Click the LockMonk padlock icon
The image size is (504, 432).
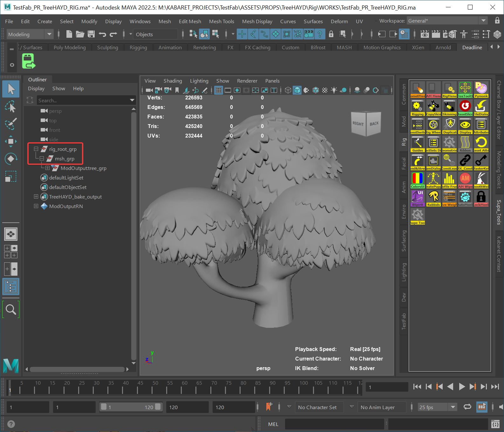[x=481, y=198]
